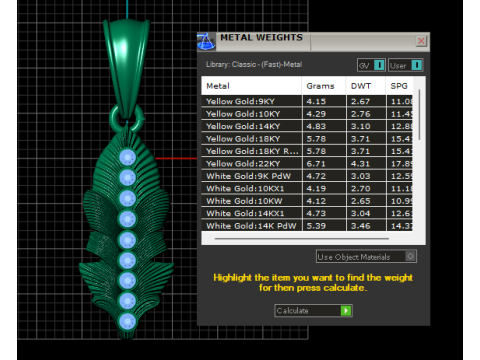Select the bottom blue gemstone on pendant

click(x=127, y=322)
